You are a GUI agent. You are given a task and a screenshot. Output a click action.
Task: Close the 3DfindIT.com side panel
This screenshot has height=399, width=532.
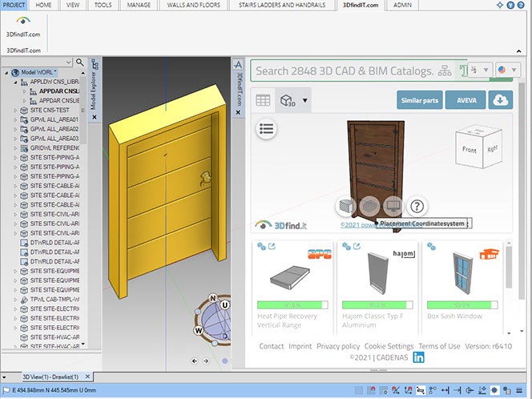(238, 112)
